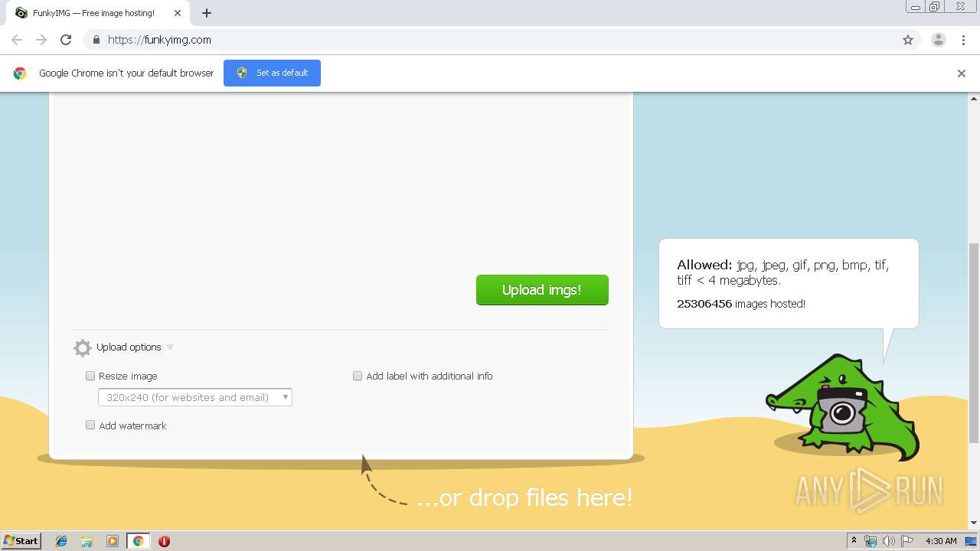Click the scrollbar down arrow
The width and height of the screenshot is (980, 551).
tap(974, 523)
